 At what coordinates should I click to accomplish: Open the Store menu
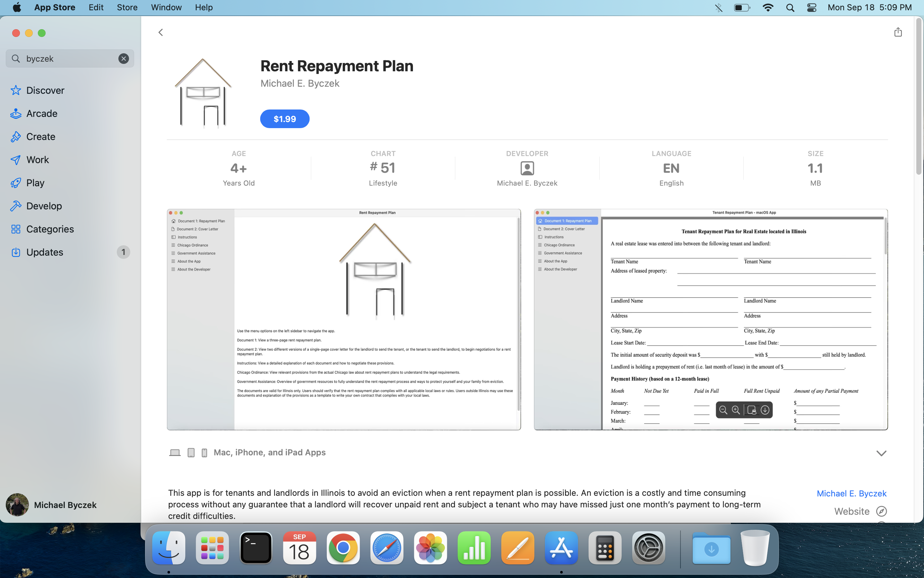point(127,7)
